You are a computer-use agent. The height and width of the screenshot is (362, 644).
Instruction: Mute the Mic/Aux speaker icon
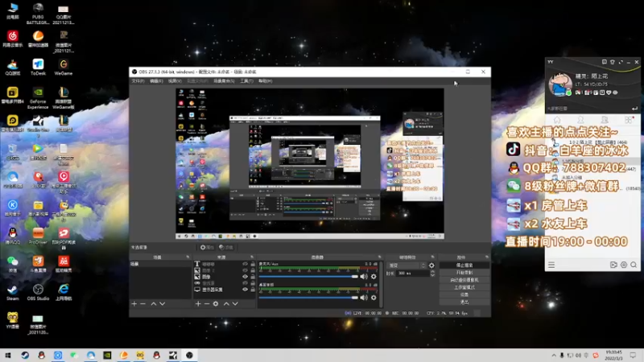click(364, 277)
